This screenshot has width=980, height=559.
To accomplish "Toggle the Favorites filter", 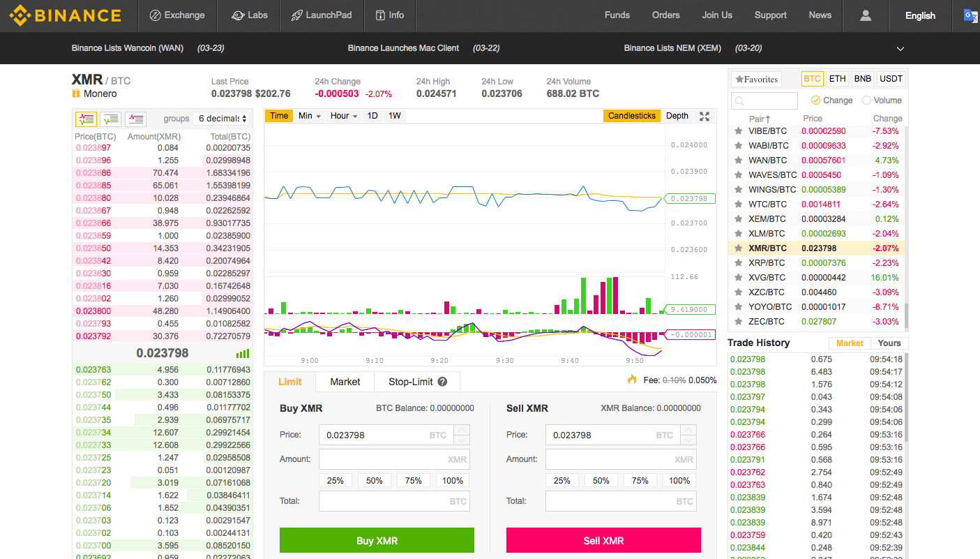I will pos(756,80).
